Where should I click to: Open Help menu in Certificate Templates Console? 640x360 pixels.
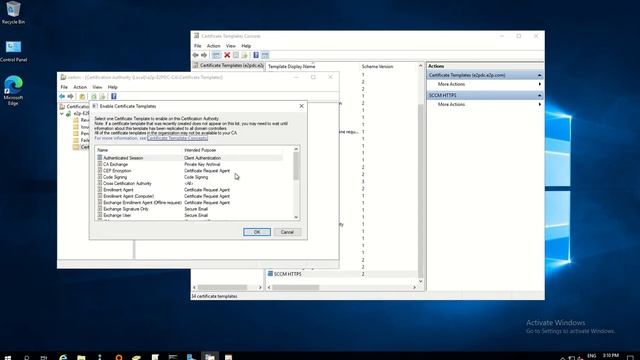pos(246,46)
